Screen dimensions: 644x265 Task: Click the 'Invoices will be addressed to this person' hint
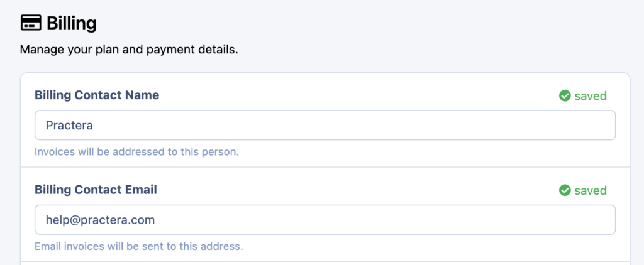[136, 152]
